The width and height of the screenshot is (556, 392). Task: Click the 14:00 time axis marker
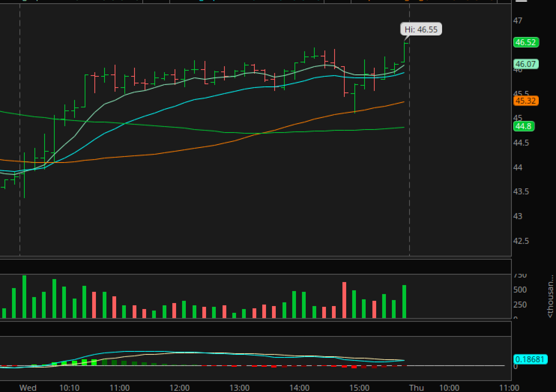click(x=299, y=388)
